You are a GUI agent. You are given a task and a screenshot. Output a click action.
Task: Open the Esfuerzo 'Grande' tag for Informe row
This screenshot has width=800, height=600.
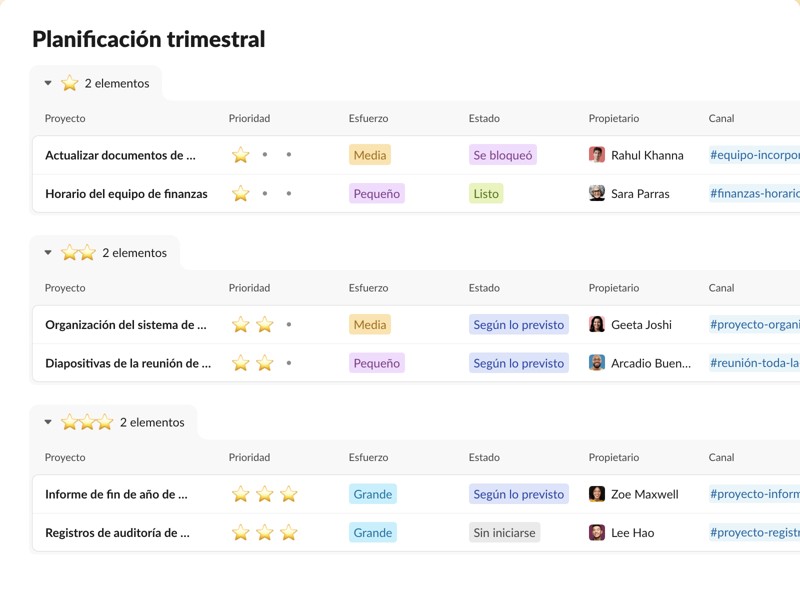(373, 494)
